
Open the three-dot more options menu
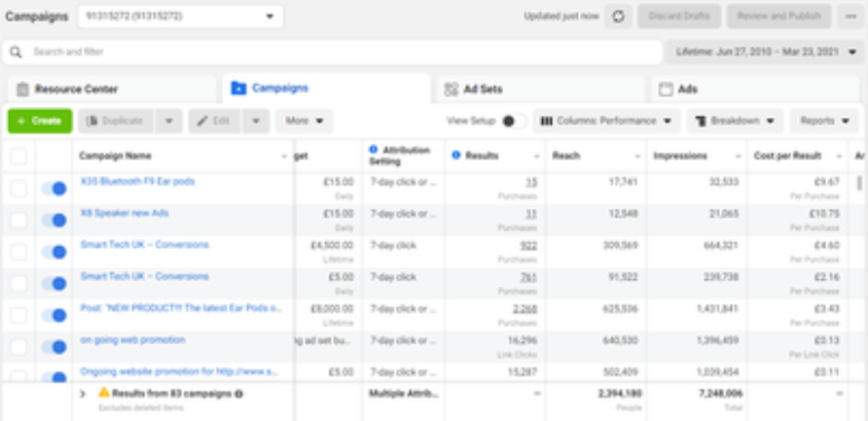pos(850,17)
